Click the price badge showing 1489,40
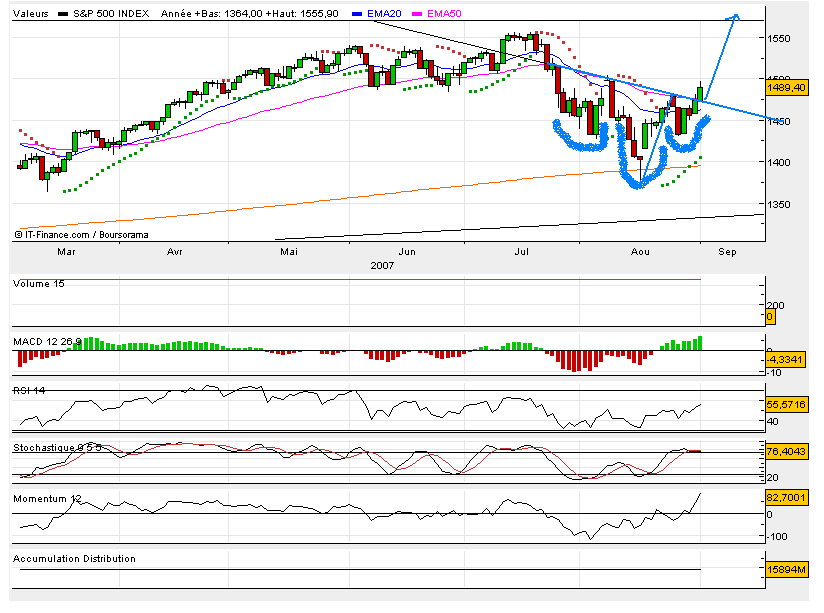824x613 pixels. click(x=785, y=87)
